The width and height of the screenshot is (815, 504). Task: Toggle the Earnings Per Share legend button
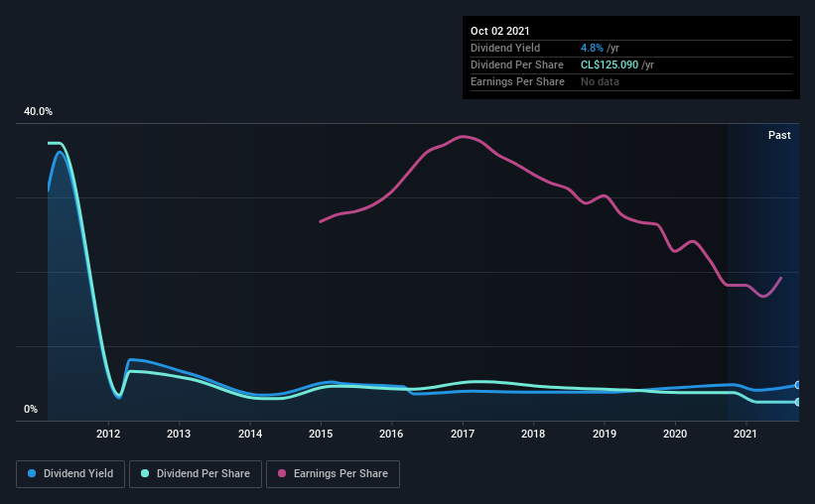pos(333,474)
